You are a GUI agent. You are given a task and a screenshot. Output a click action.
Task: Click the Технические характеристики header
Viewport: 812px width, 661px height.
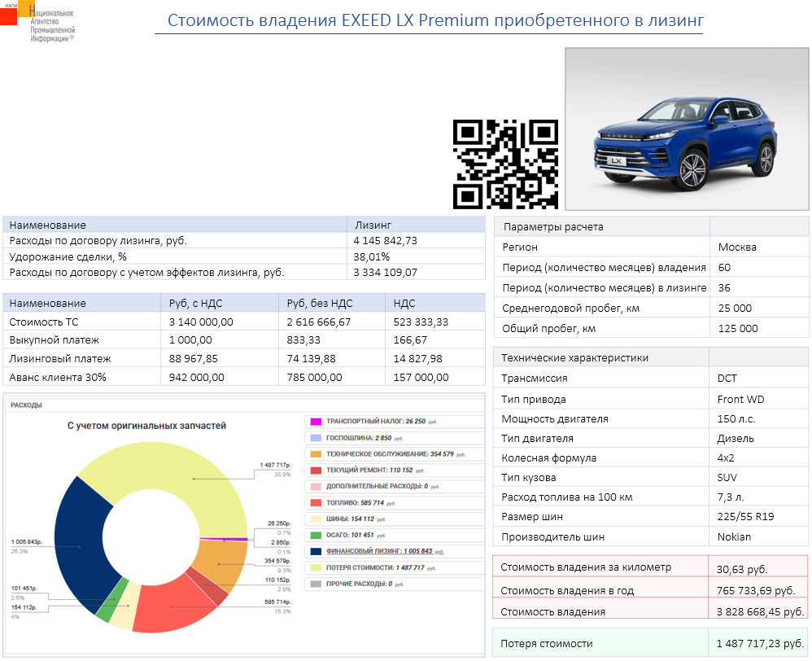click(574, 358)
